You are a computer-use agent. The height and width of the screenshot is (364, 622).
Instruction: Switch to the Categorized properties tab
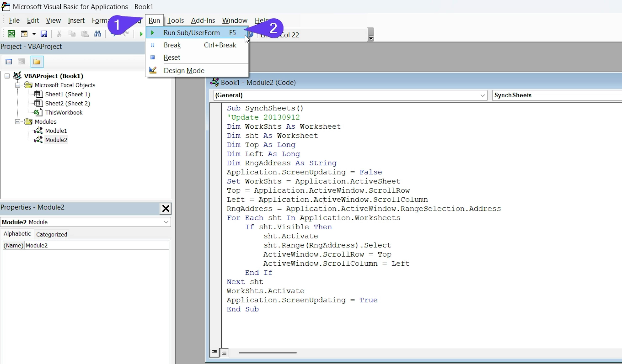[52, 234]
